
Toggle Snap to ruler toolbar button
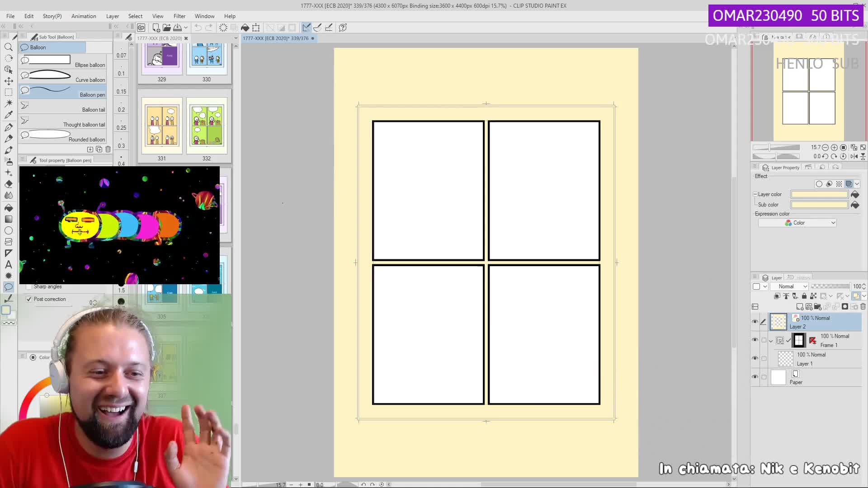307,28
